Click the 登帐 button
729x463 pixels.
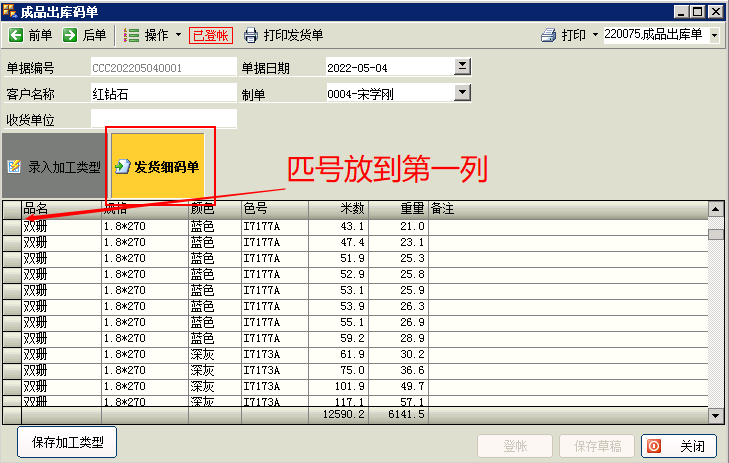[x=515, y=446]
